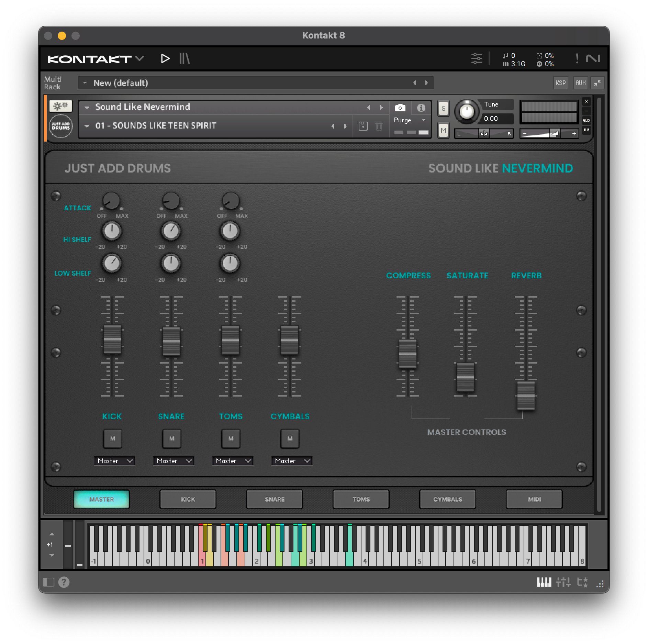Switch to the Master tab
This screenshot has width=648, height=644.
(x=101, y=499)
